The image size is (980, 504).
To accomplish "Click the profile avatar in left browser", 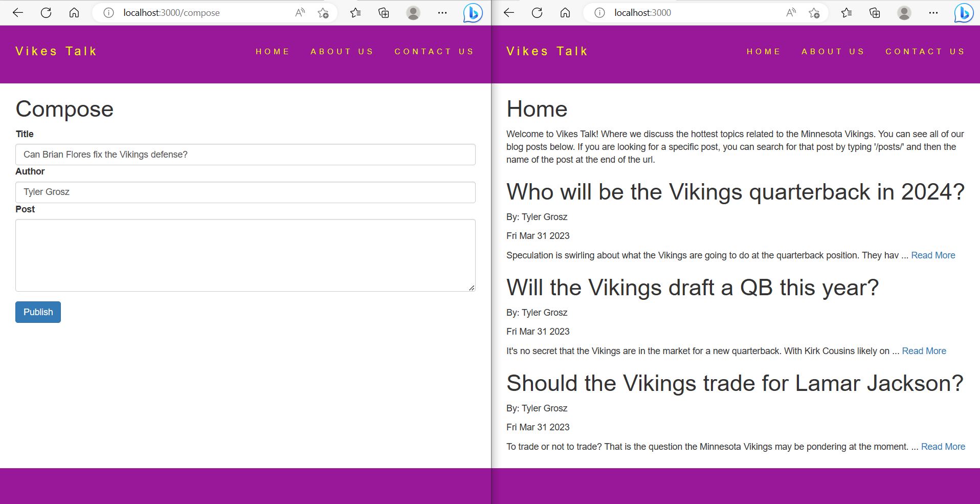I will click(x=413, y=13).
